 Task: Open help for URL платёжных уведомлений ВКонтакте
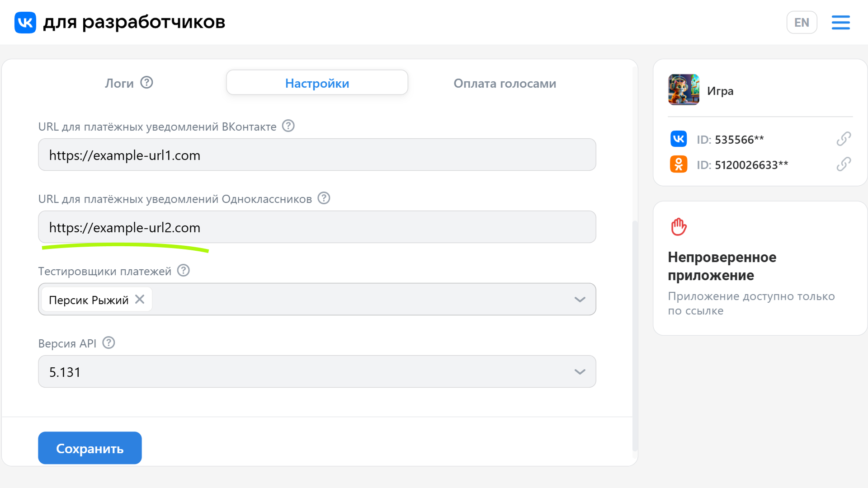tap(288, 126)
